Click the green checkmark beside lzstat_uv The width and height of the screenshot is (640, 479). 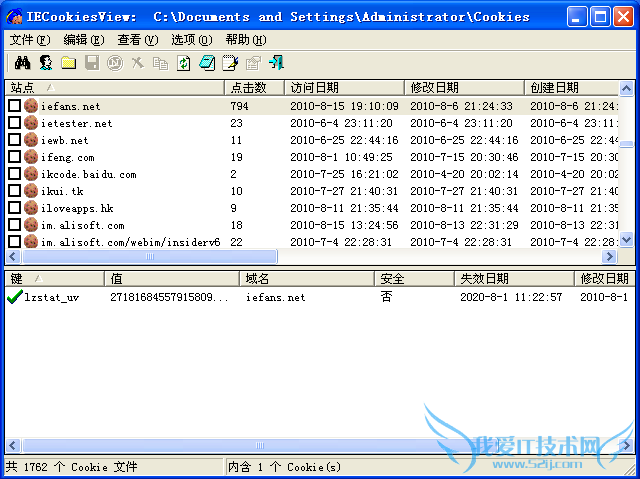pyautogui.click(x=15, y=297)
